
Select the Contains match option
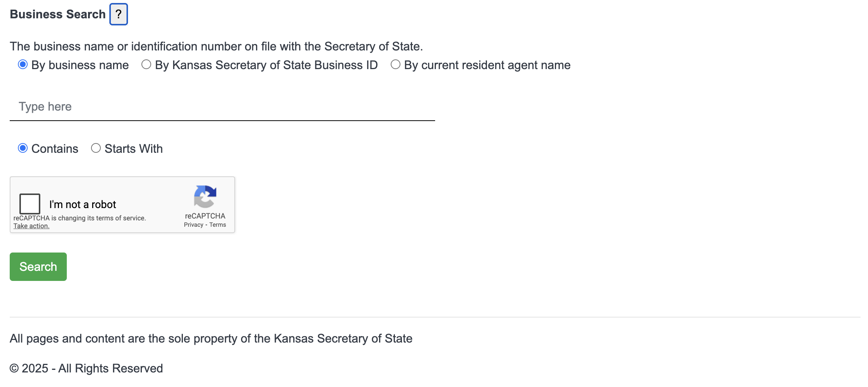point(23,148)
